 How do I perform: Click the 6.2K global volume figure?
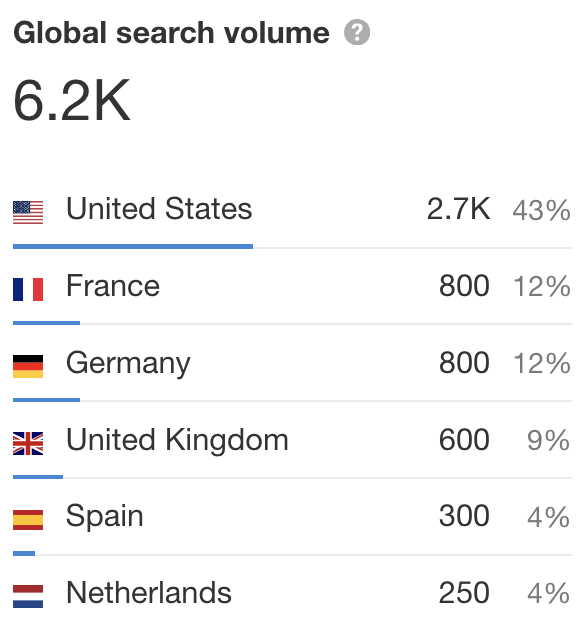pos(72,100)
